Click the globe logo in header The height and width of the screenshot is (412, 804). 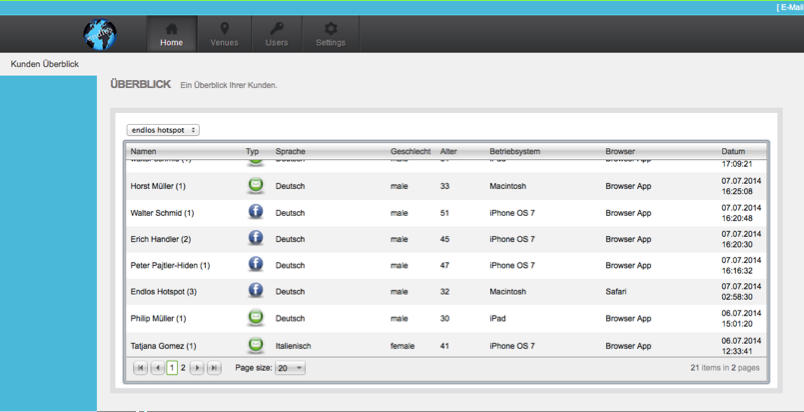(x=99, y=34)
